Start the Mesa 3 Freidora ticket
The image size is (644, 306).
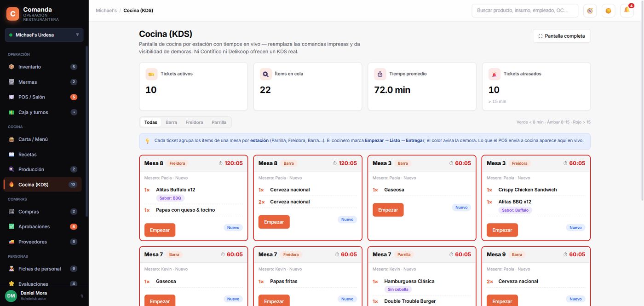502,230
